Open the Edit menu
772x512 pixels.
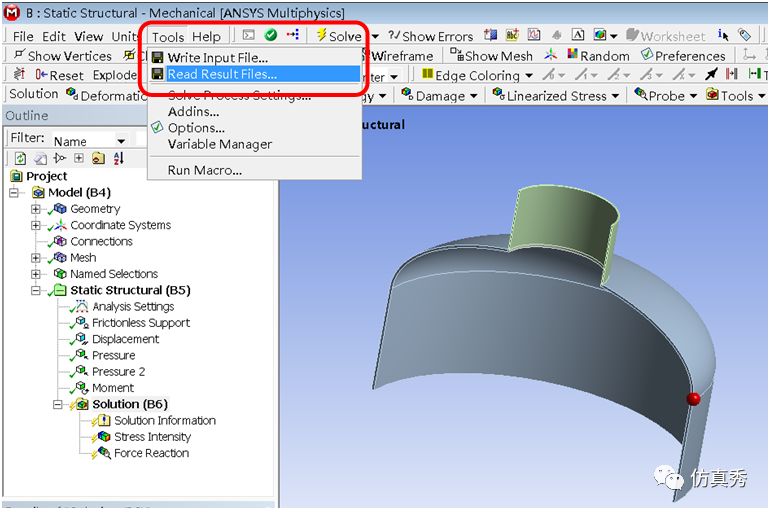(53, 36)
